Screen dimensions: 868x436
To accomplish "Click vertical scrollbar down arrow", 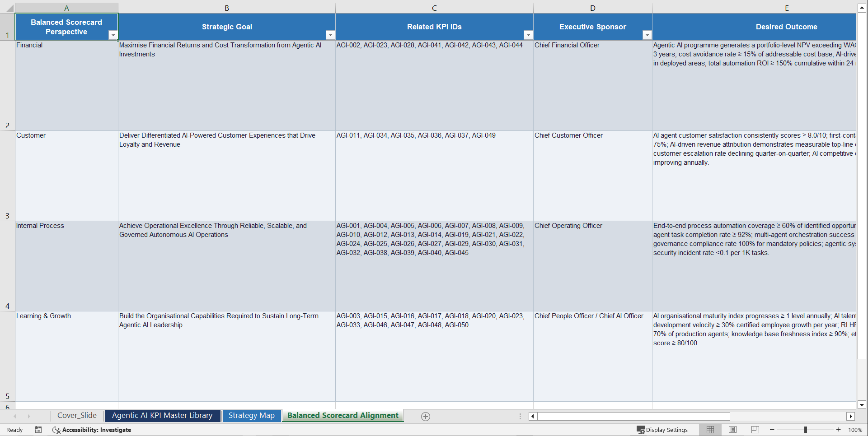I will 862,405.
